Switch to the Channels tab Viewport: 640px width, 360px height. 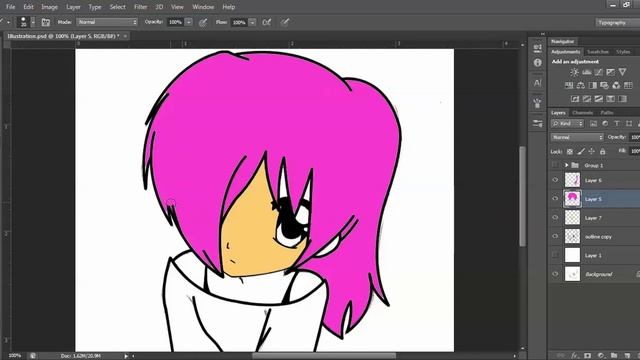582,113
